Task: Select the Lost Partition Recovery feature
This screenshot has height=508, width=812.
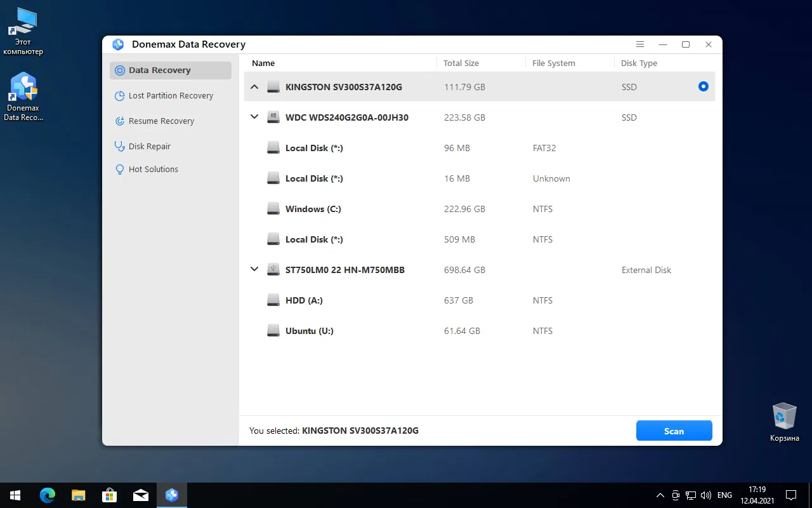Action: (x=170, y=95)
